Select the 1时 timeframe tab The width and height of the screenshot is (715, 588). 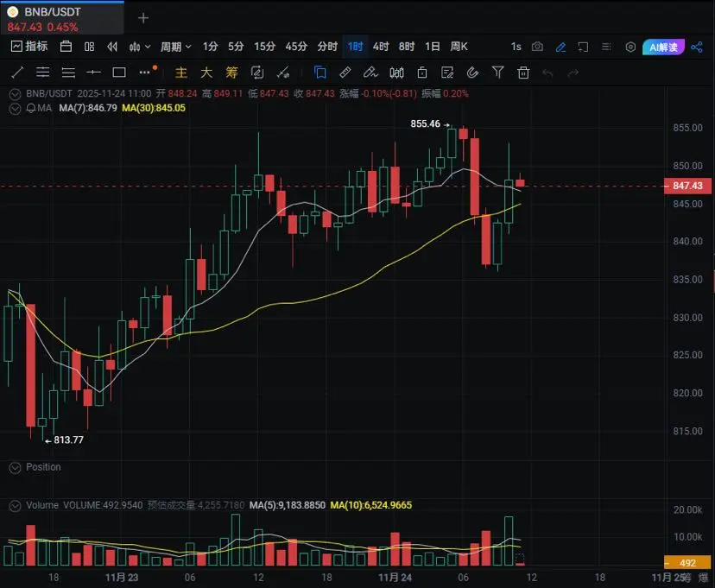[355, 47]
